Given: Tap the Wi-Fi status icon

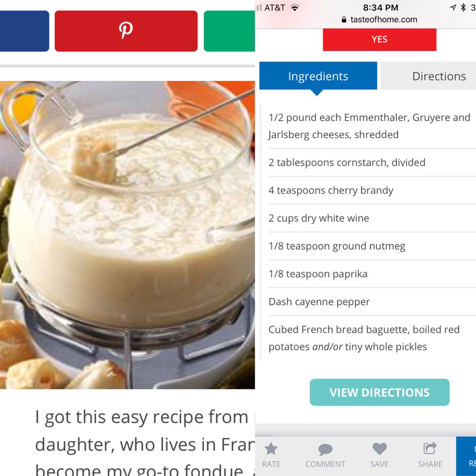Looking at the screenshot, I should (x=294, y=7).
